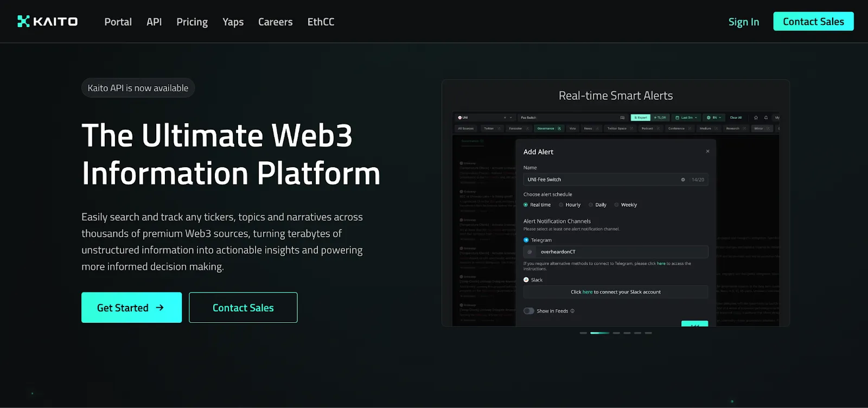
Task: Open the Pricing nav item
Action: [192, 22]
